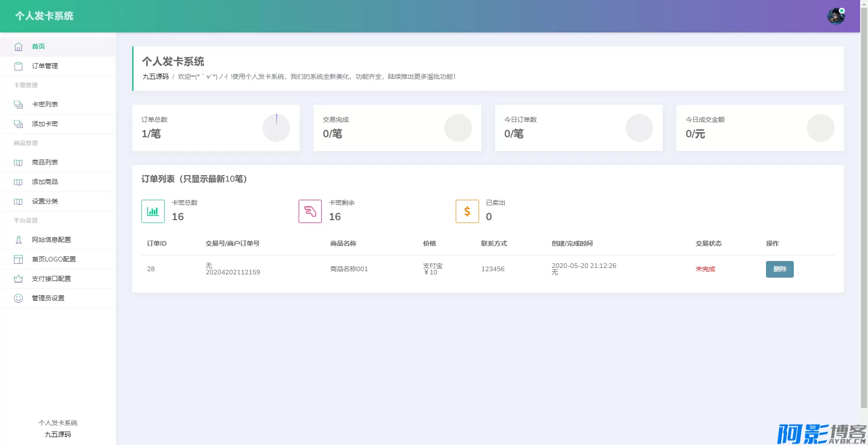Screen dimensions: 868x445
Task: Go to 设置分类 in sidebar
Action: [x=45, y=202]
